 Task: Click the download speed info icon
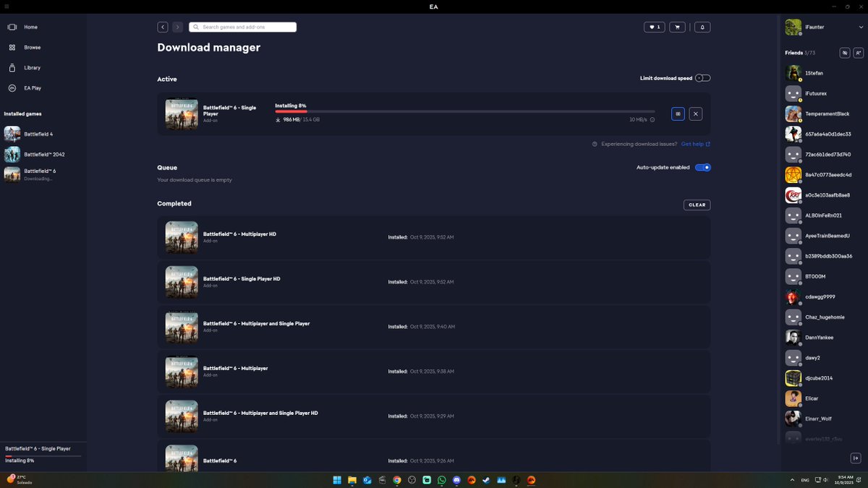(x=652, y=120)
